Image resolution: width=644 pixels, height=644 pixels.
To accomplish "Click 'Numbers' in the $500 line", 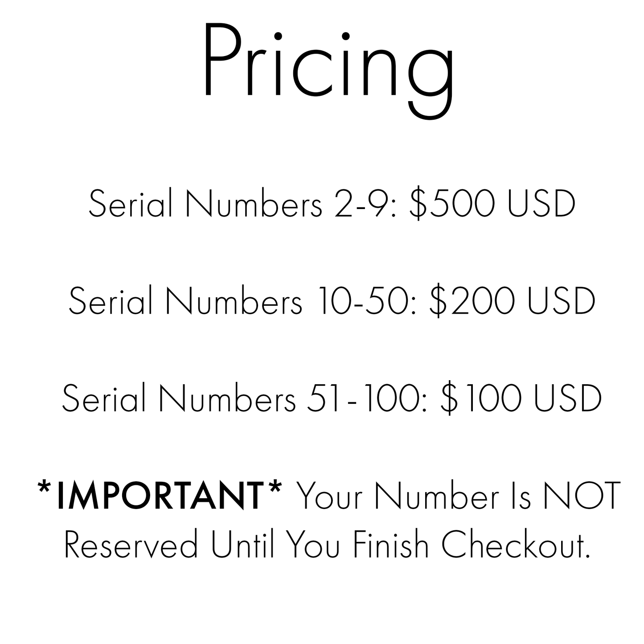I will 254,204.
